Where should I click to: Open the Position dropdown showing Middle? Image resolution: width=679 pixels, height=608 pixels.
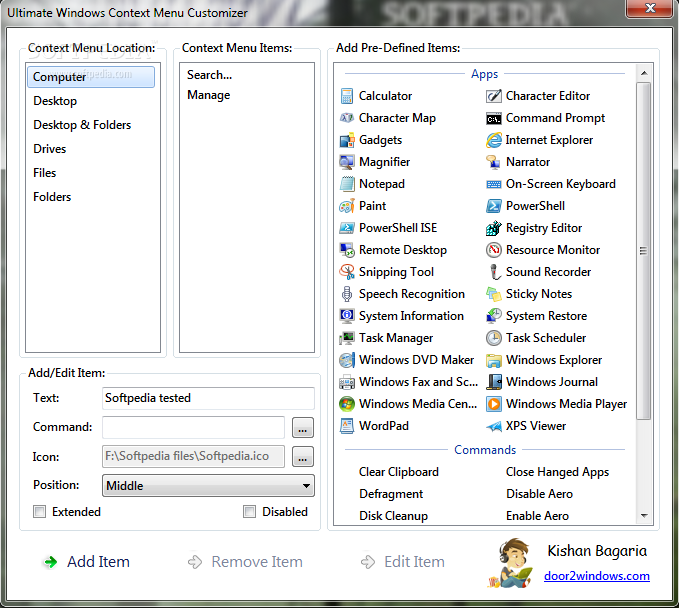(208, 485)
